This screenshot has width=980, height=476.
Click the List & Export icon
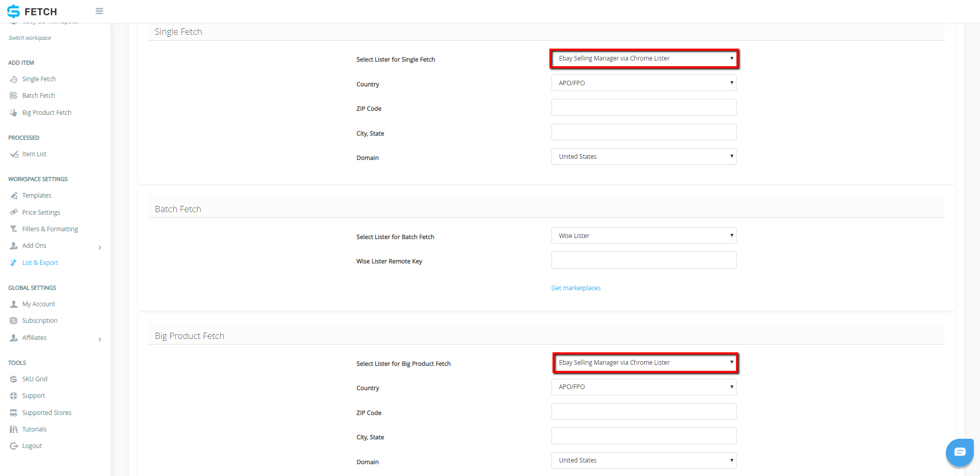(14, 263)
